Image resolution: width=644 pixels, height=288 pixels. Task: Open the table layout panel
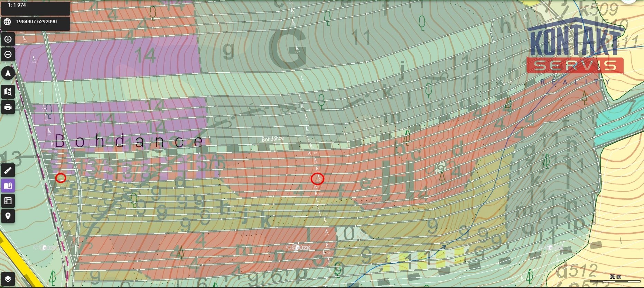(x=8, y=201)
